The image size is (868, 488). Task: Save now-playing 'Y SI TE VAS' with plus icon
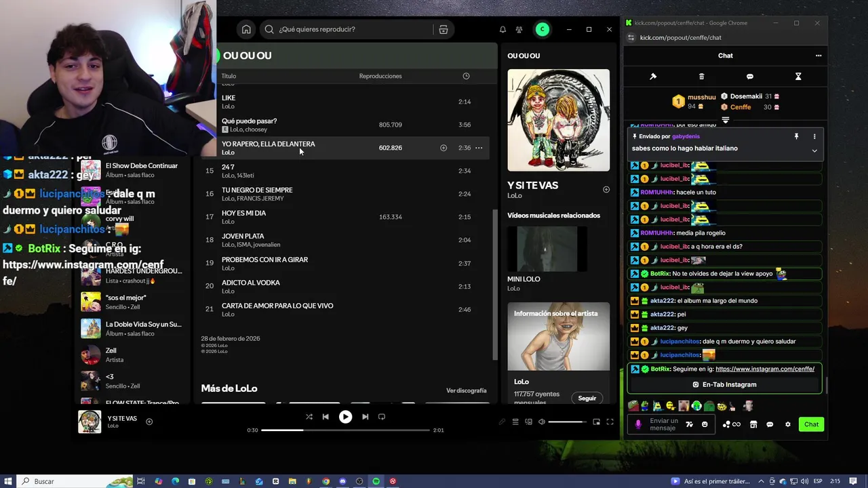[149, 422]
